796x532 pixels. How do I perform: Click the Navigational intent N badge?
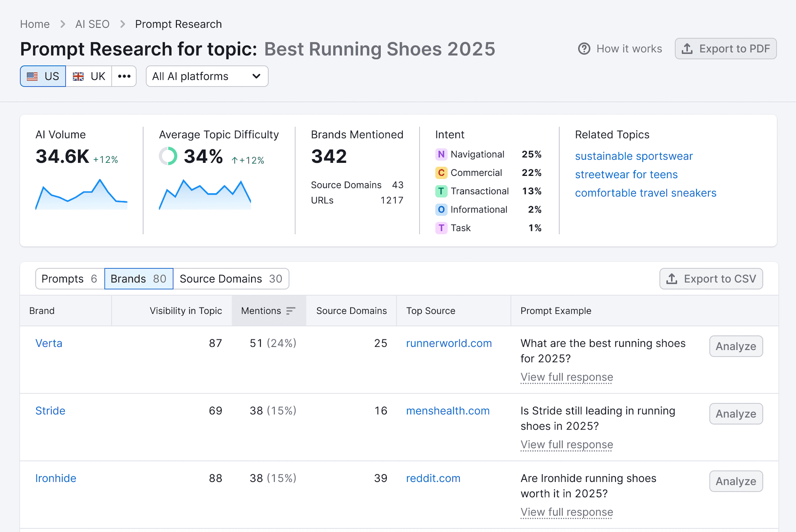[x=441, y=154]
